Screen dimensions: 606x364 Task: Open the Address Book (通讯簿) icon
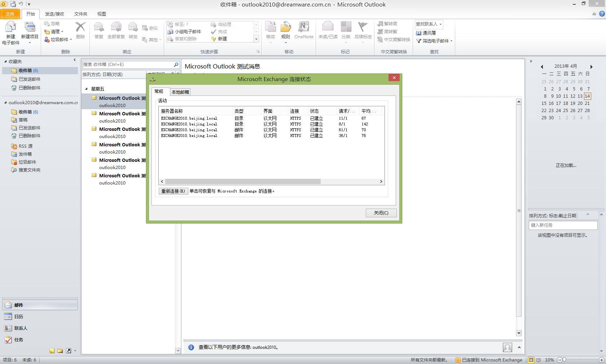(x=419, y=33)
